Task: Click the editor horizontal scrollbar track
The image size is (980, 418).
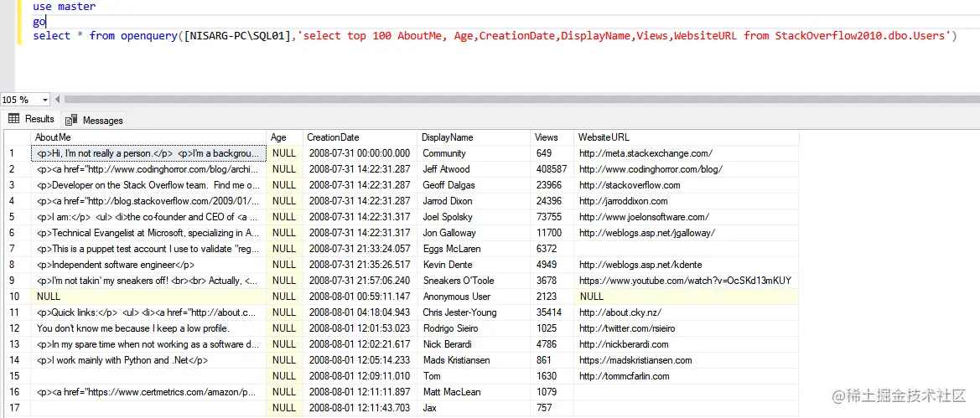Action: coord(521,100)
